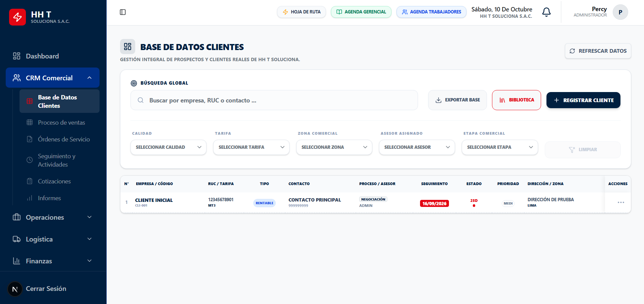
Task: Click the HH T lightning logo
Action: 17,17
